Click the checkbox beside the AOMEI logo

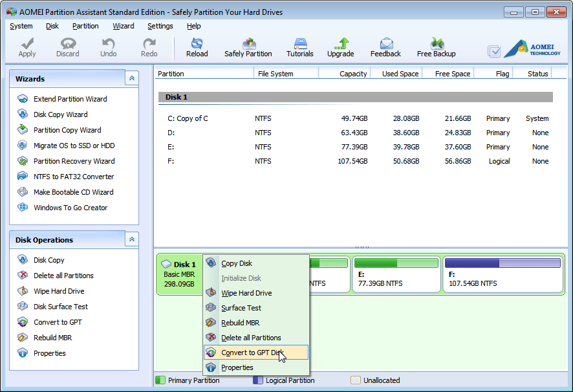point(493,51)
